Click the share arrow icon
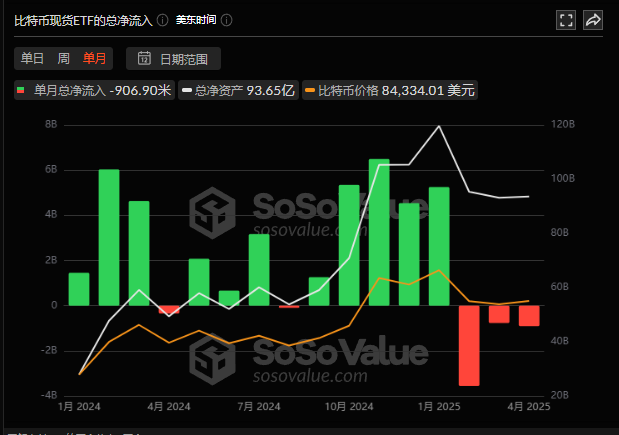Image resolution: width=619 pixels, height=435 pixels. 592,20
